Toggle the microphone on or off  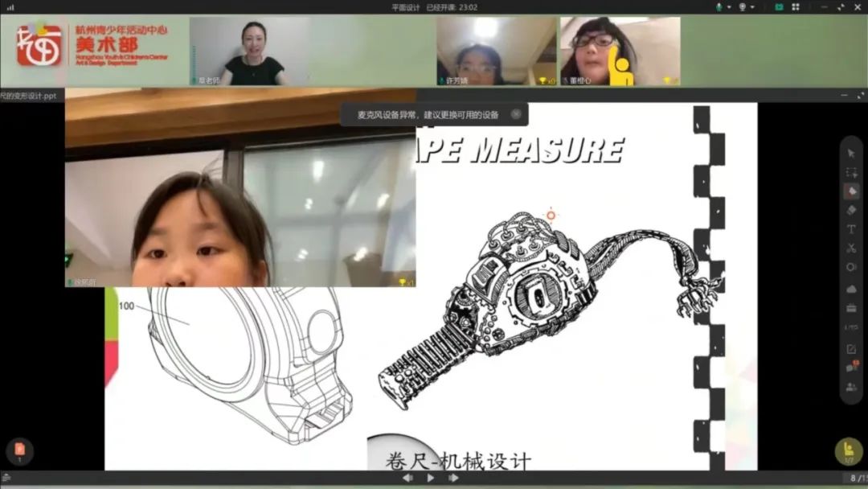tap(719, 6)
